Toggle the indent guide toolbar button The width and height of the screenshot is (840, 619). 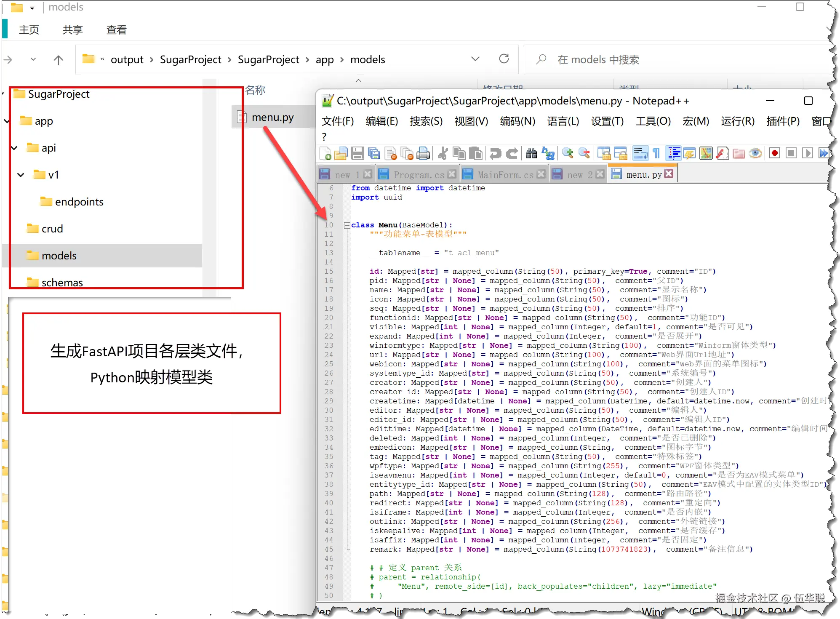pyautogui.click(x=674, y=154)
